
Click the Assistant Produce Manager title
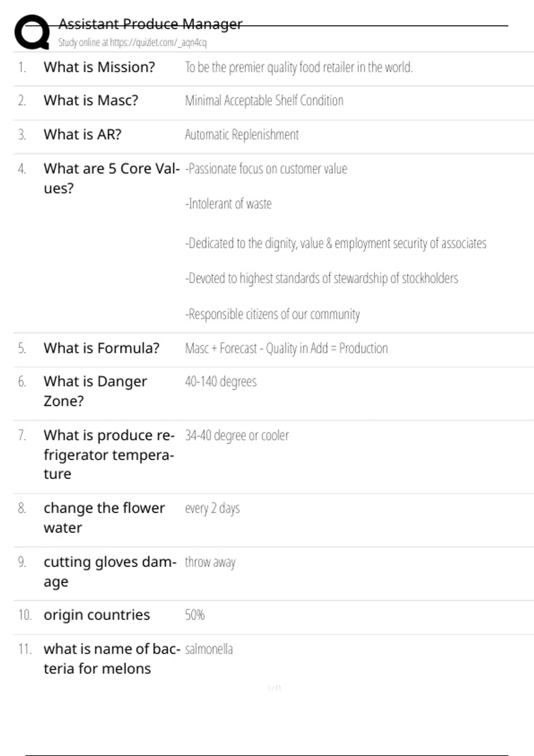pyautogui.click(x=150, y=24)
